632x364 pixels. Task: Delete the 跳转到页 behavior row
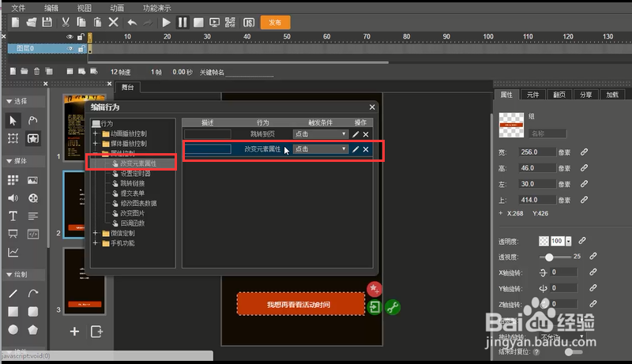click(x=366, y=134)
